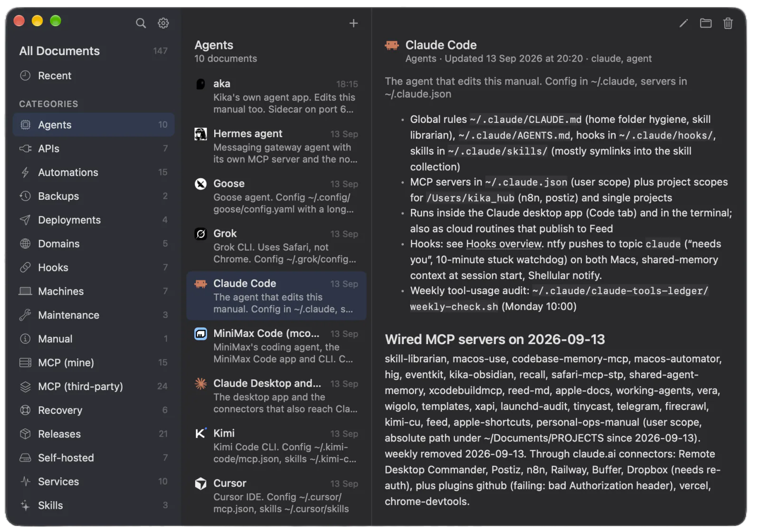Image resolution: width=760 pixels, height=532 pixels.
Task: Click the Domains globe icon
Action: point(25,243)
